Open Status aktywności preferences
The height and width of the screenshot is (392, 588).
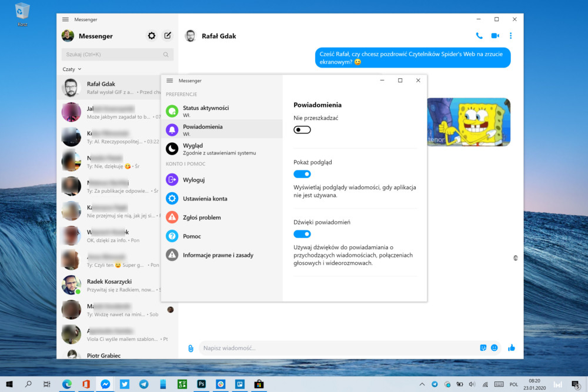[222, 111]
